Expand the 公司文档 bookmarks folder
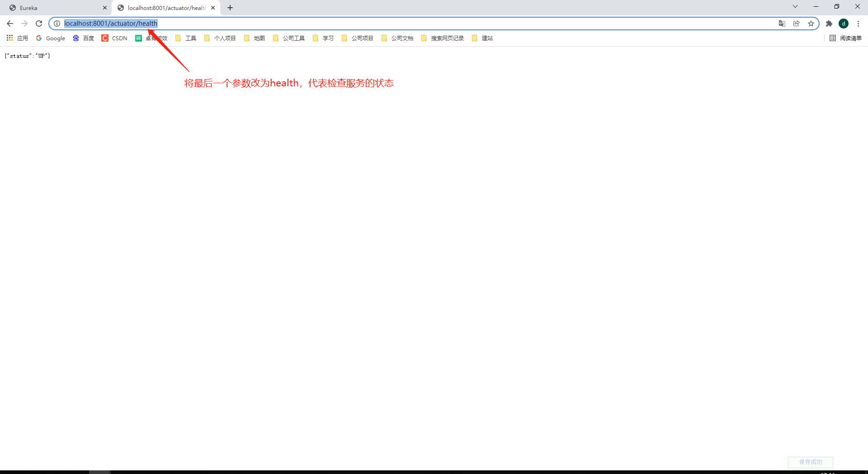 (x=402, y=38)
